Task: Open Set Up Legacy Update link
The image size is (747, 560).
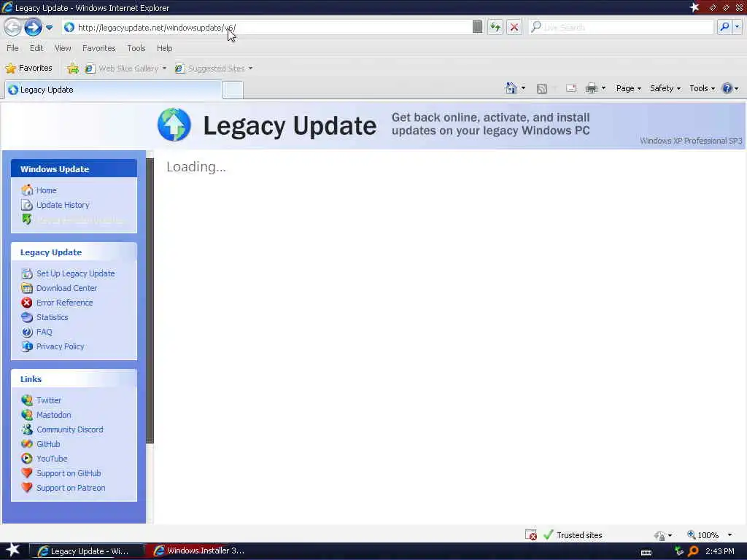Action: [76, 273]
